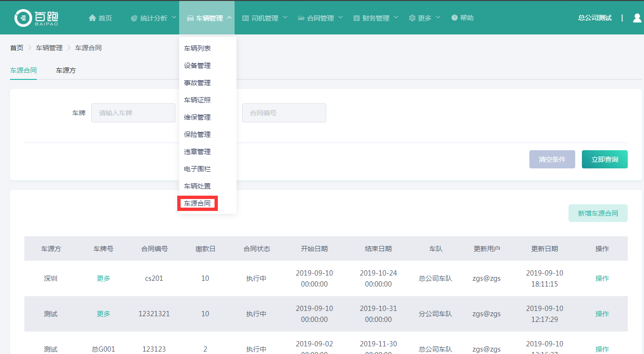Click the 新增车源合同 button
This screenshot has width=644, height=354.
598,213
